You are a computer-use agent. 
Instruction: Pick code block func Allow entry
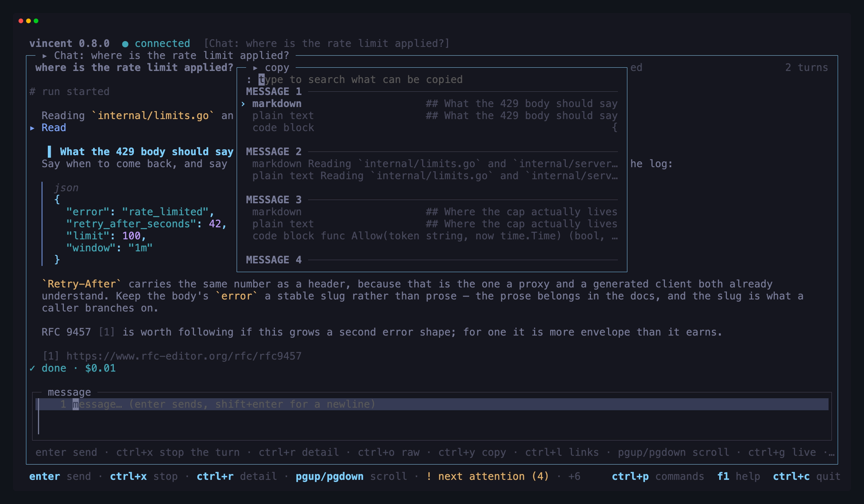tap(432, 236)
